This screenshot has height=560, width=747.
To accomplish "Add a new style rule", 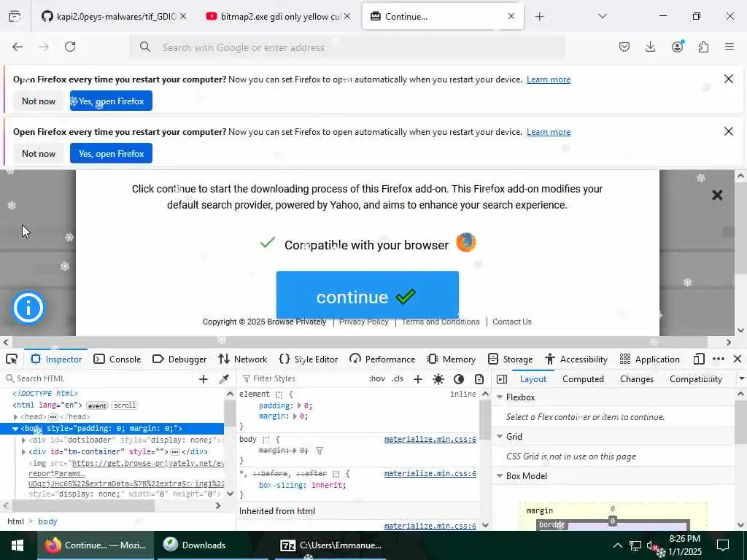I will click(418, 379).
